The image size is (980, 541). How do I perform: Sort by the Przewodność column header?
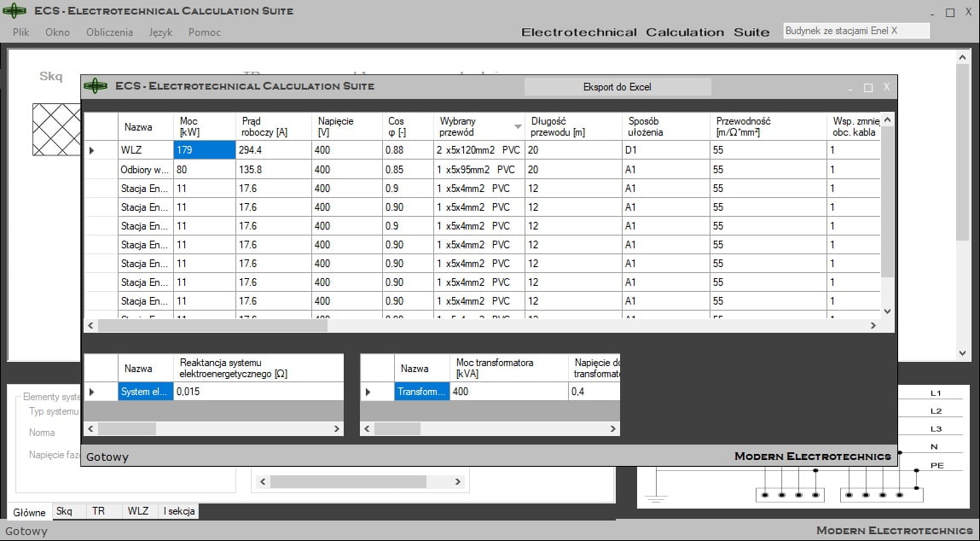pos(768,127)
